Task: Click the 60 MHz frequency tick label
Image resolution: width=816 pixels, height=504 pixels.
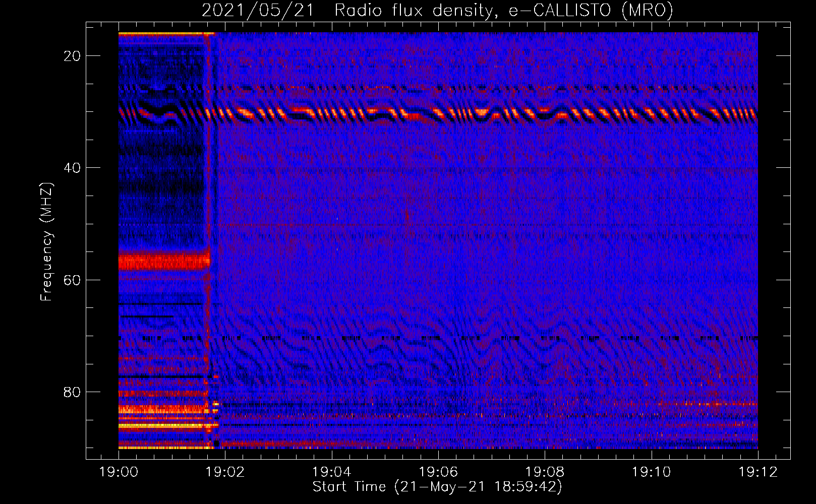Action: coord(72,280)
